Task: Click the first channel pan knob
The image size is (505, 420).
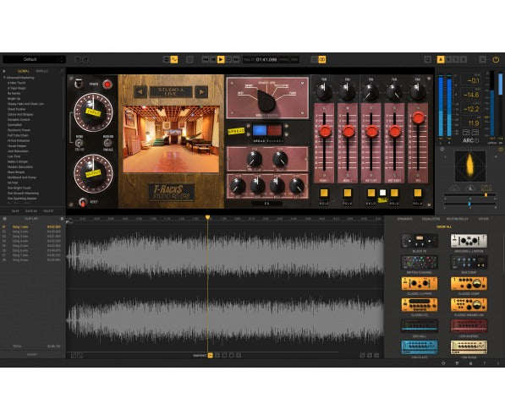Action: point(324,91)
